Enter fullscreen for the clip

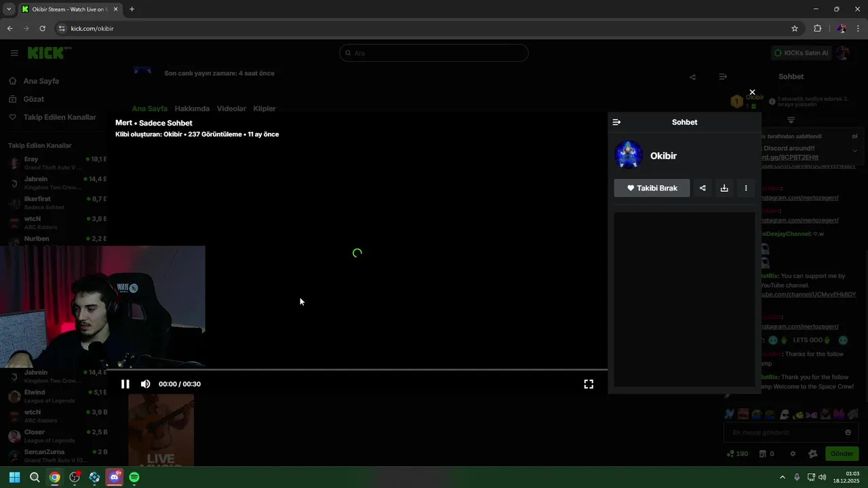point(589,384)
